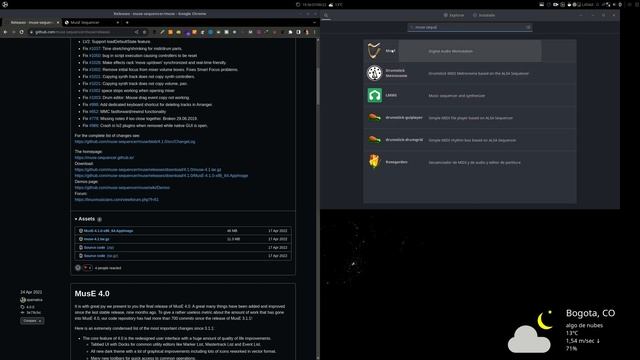
Task: Click the heart reaction button
Action: point(87,268)
